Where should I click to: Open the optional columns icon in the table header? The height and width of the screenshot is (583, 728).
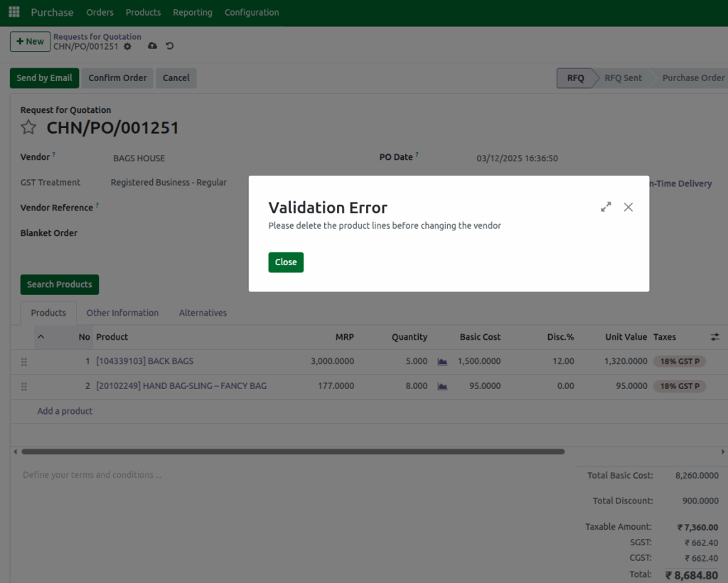pos(714,336)
